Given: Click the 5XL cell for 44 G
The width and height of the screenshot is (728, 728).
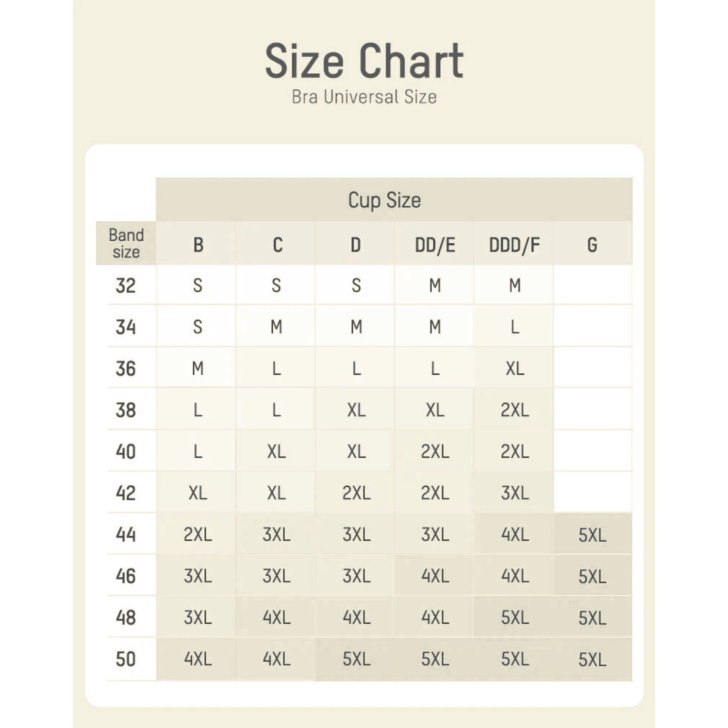Looking at the screenshot, I should 592,535.
